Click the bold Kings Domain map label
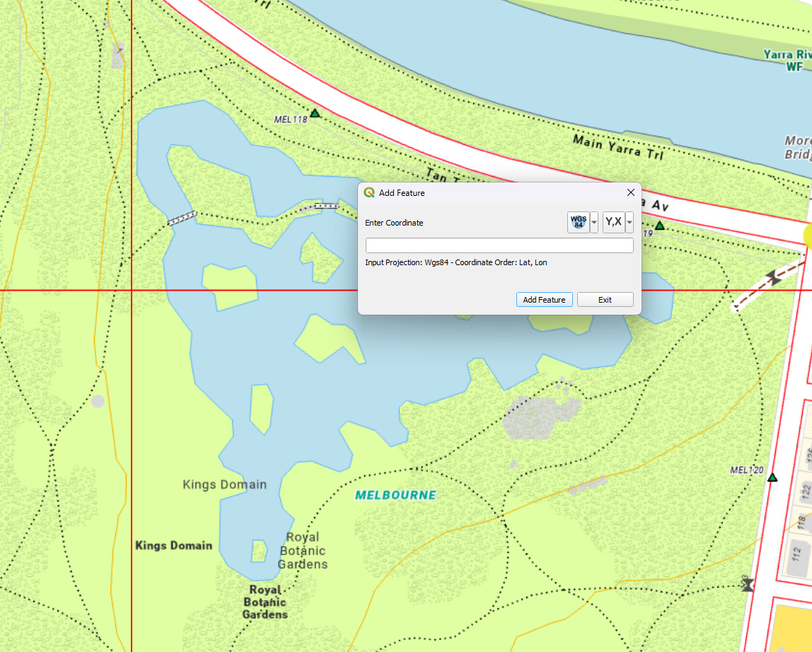 [x=173, y=545]
